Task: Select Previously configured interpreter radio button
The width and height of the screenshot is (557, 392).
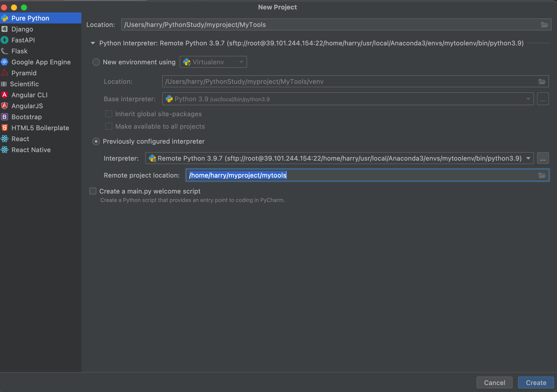Action: (96, 141)
